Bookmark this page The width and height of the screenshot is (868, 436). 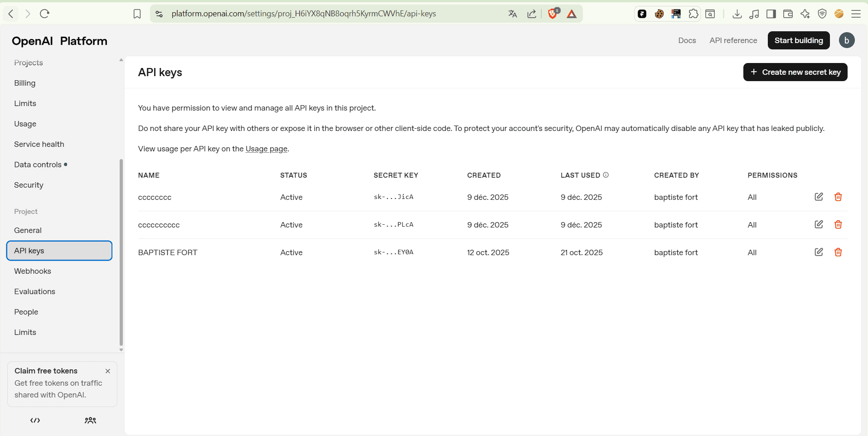[x=137, y=14]
